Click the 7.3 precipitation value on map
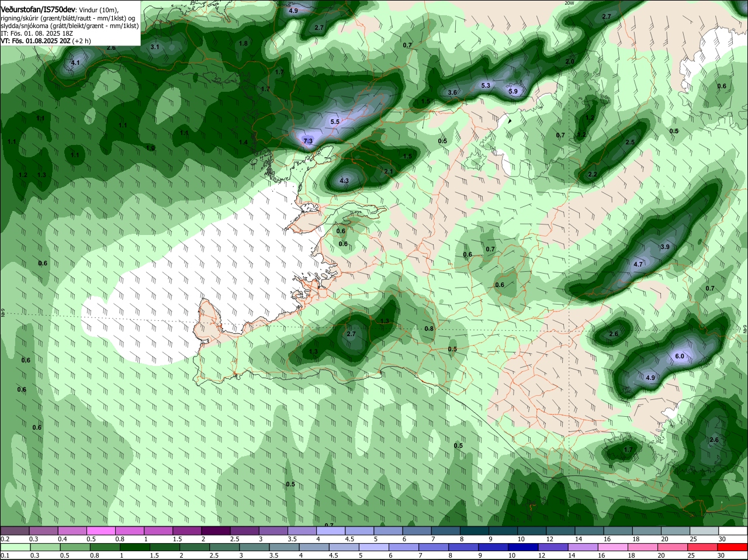 (x=308, y=141)
